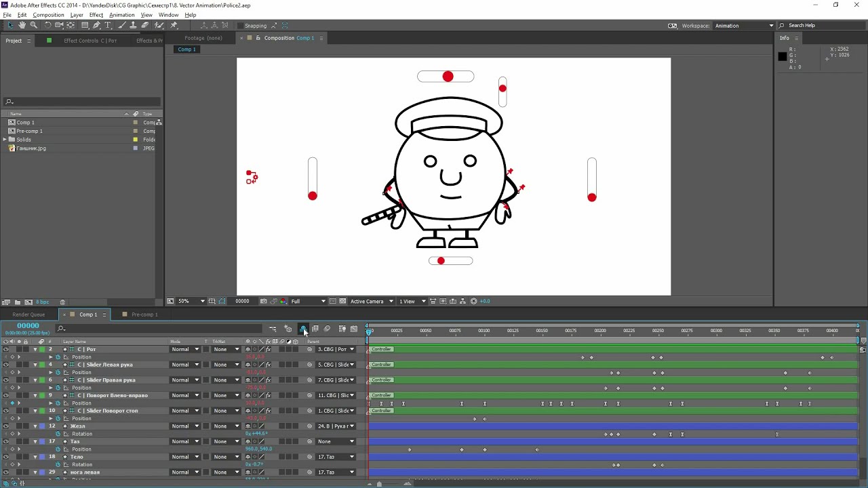Click the composition mini-flowchart icon in timeline
The height and width of the screenshot is (488, 868).
273,329
